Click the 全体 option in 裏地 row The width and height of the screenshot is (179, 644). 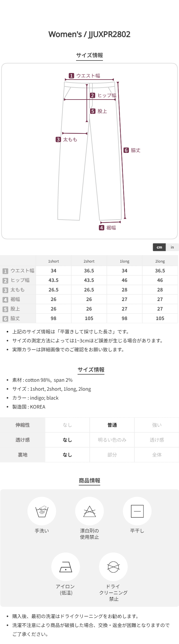pyautogui.click(x=157, y=455)
